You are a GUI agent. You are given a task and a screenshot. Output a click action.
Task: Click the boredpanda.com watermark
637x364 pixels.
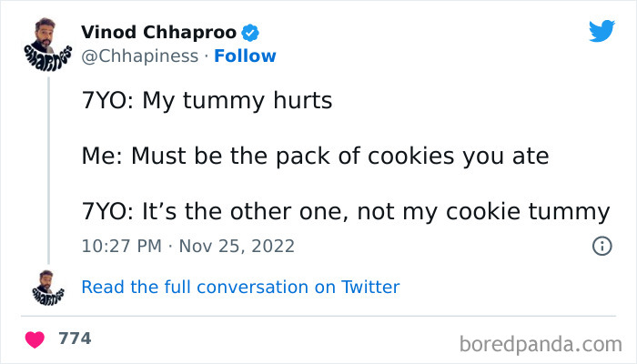[541, 344]
